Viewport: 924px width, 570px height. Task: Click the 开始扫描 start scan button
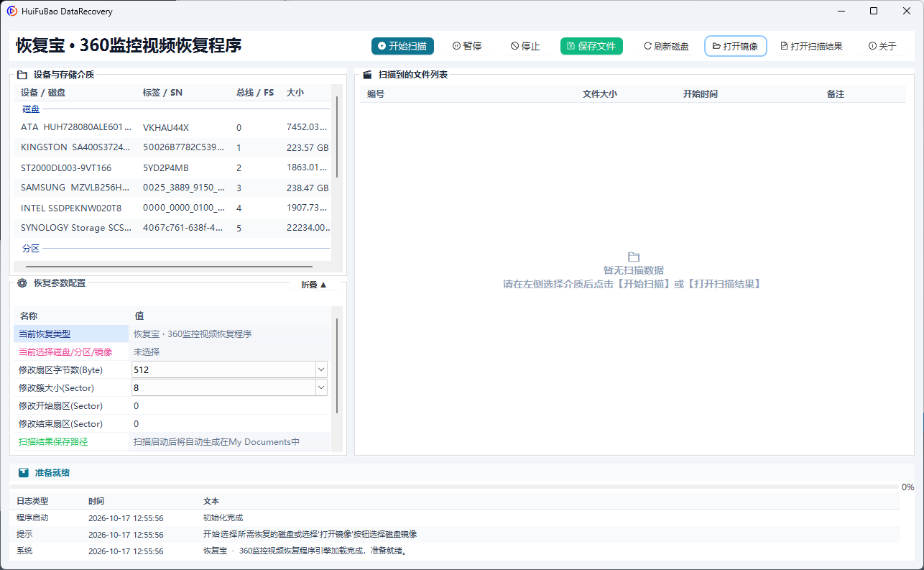(402, 46)
